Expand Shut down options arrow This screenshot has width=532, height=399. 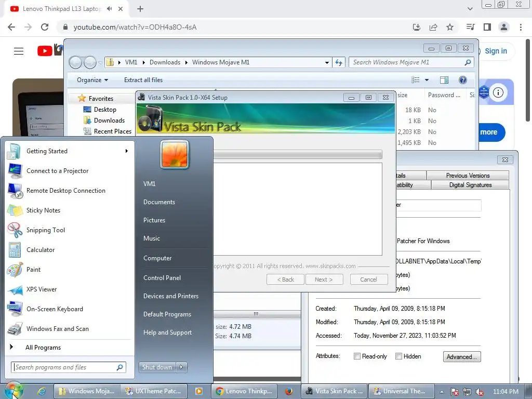coord(181,367)
